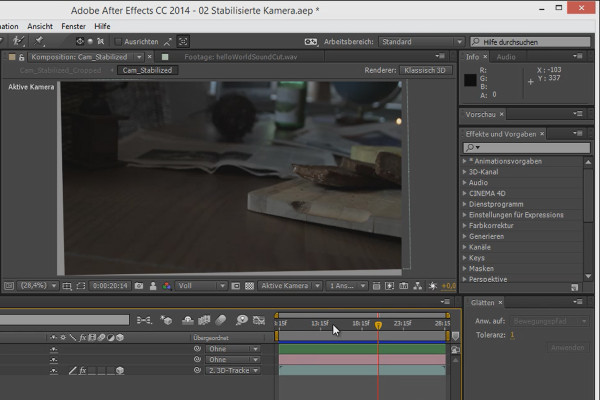Screen dimensions: 600x400
Task: Open the Fenster menu
Action: pos(73,26)
